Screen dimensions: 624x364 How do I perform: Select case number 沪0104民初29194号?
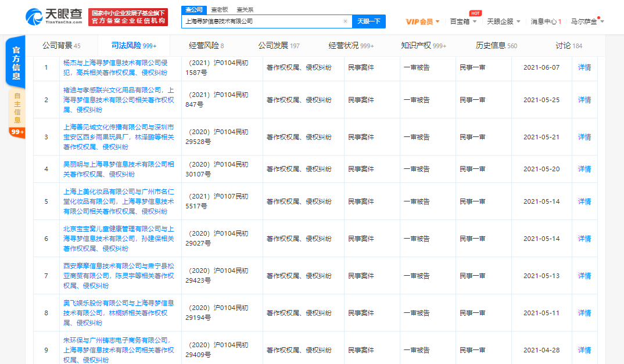[x=217, y=313]
